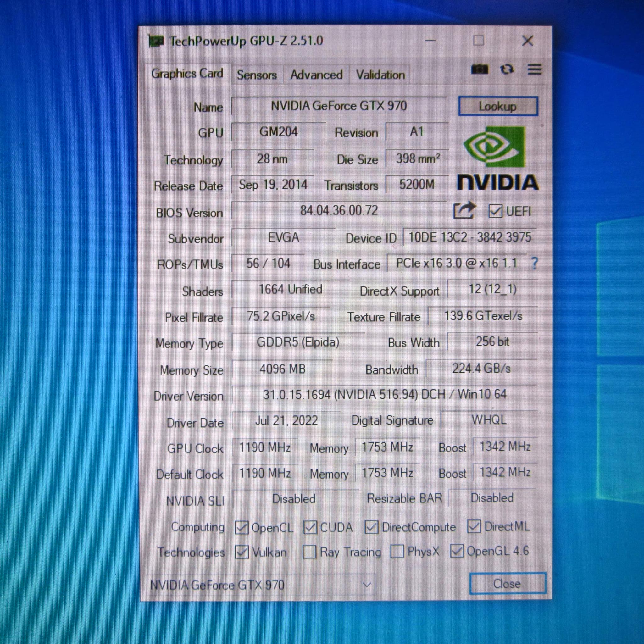Image resolution: width=644 pixels, height=644 pixels.
Task: Click the Memory Type field GDDR5 (Elpida)
Action: tap(298, 342)
